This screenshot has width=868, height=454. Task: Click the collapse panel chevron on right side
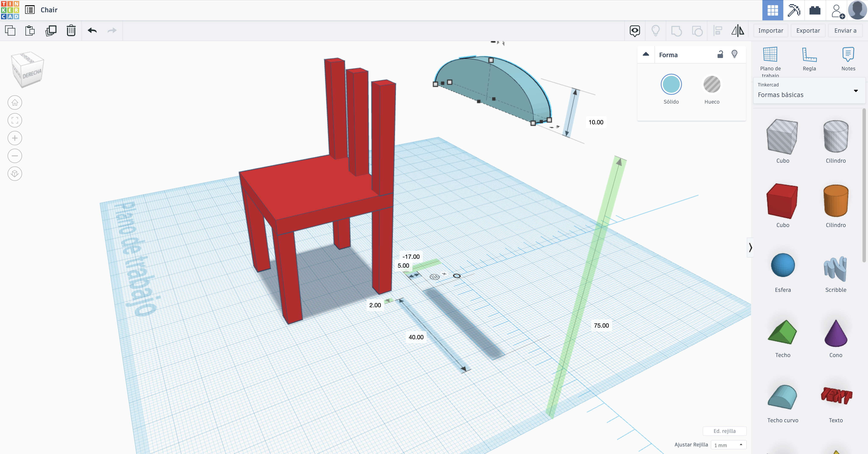pyautogui.click(x=750, y=247)
